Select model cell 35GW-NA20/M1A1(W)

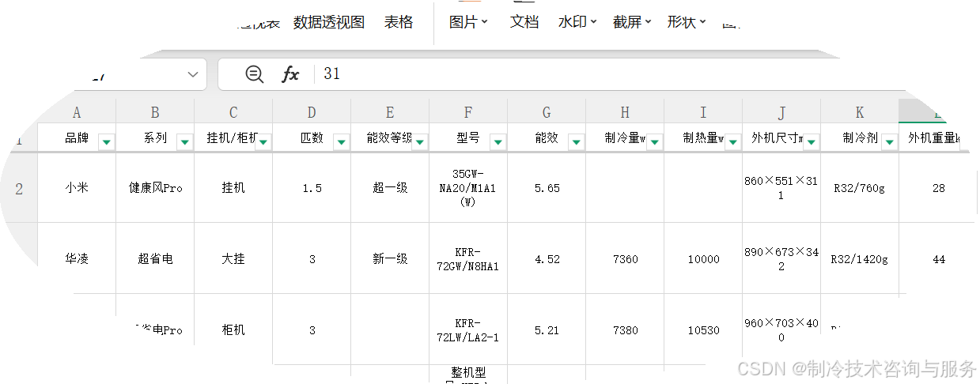coord(468,188)
